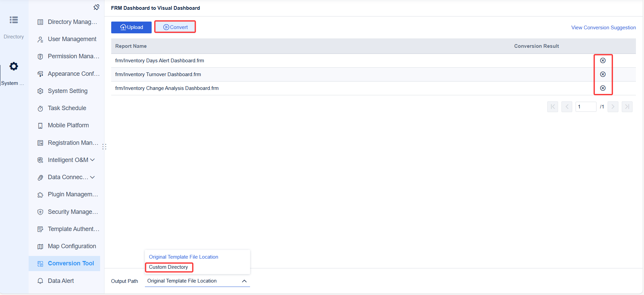Click the Upload button

131,27
